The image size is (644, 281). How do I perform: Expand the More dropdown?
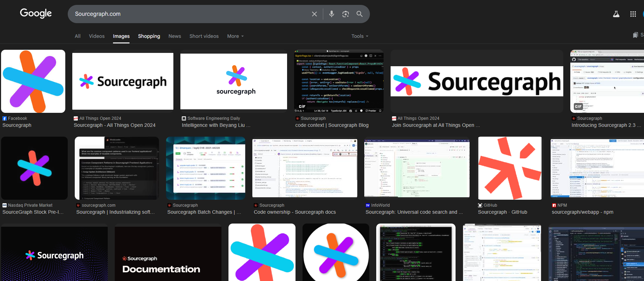click(235, 36)
